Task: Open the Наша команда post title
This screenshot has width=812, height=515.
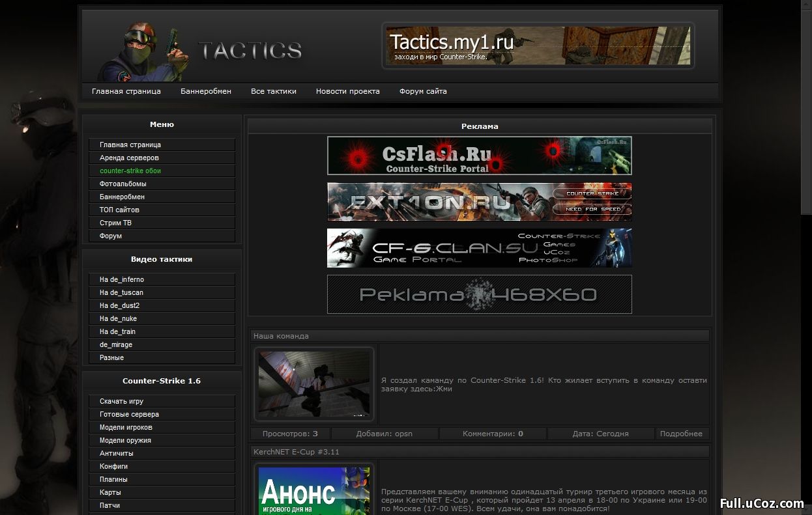Action: click(x=281, y=336)
